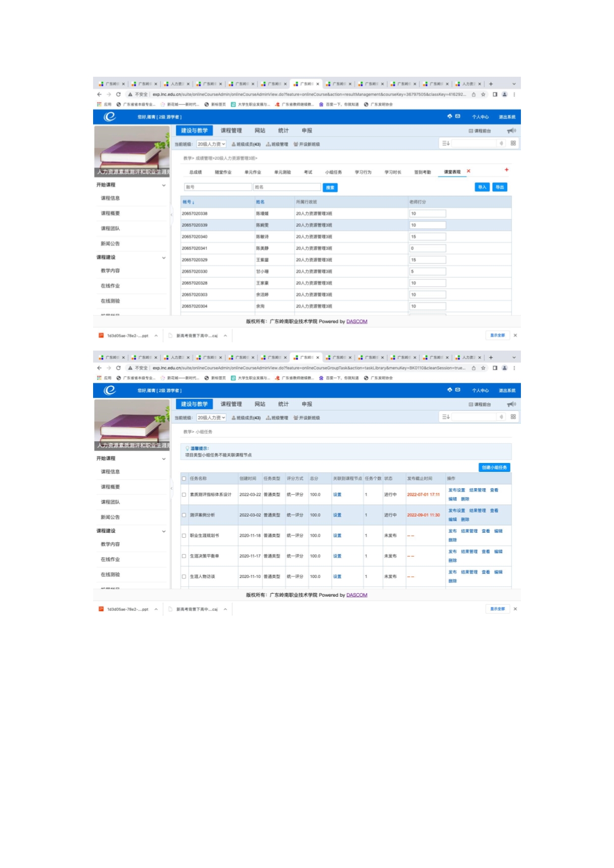
Task: Click the grid view icon in the upper search bar
Action: tap(513, 143)
